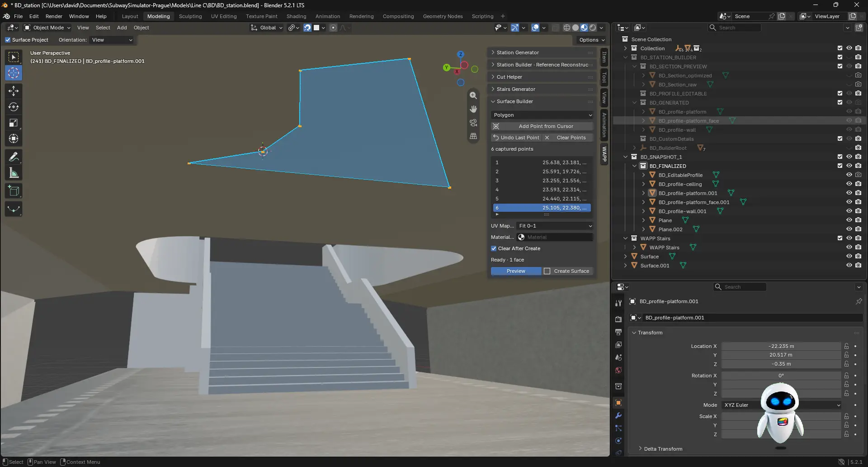Uncheck Clear After Create

coord(494,248)
